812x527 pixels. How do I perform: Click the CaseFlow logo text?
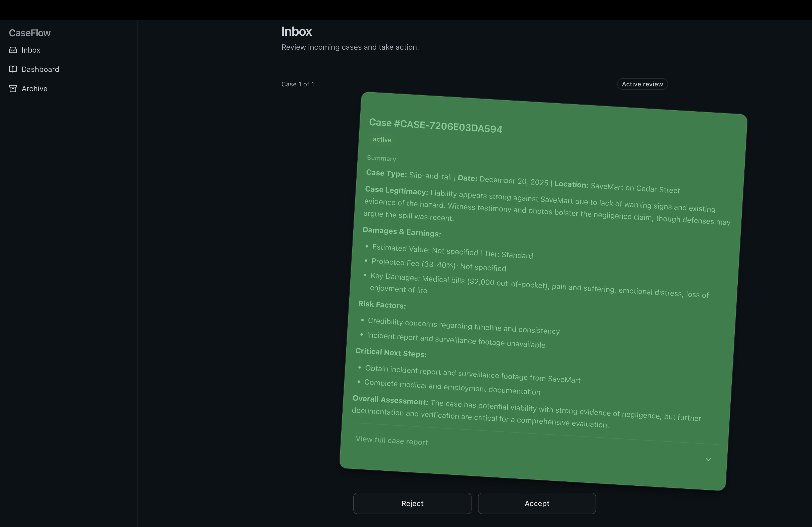click(x=30, y=33)
